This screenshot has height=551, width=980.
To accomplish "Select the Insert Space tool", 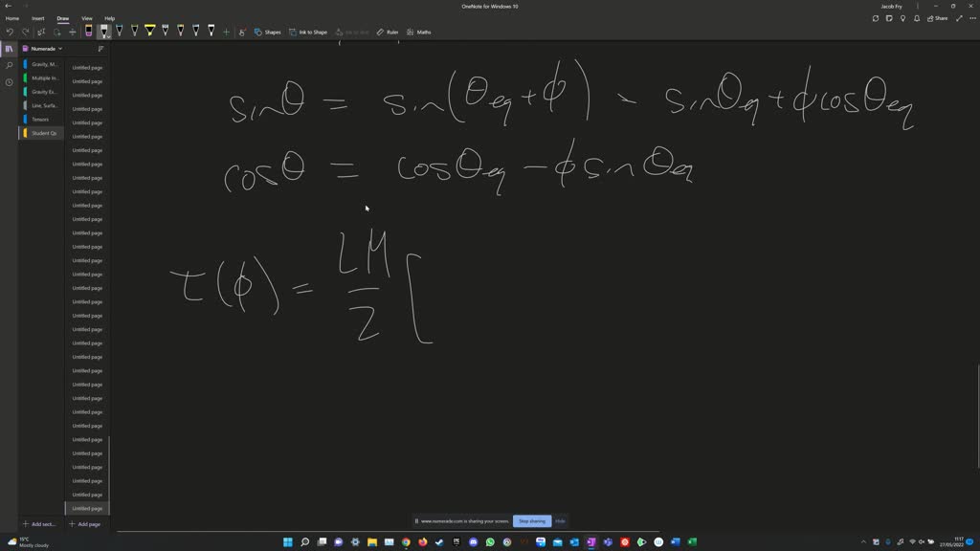I will 73,32.
